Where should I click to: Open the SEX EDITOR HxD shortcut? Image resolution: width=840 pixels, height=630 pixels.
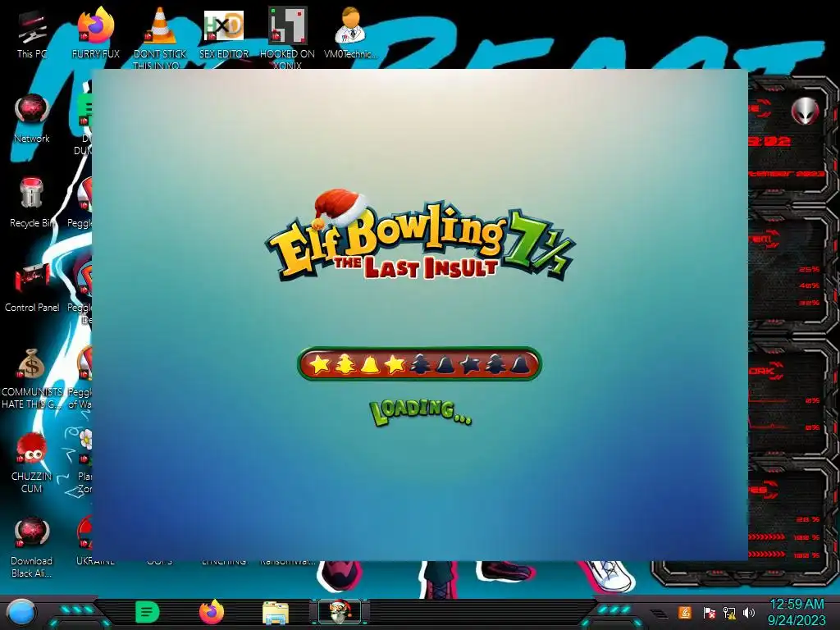[224, 33]
